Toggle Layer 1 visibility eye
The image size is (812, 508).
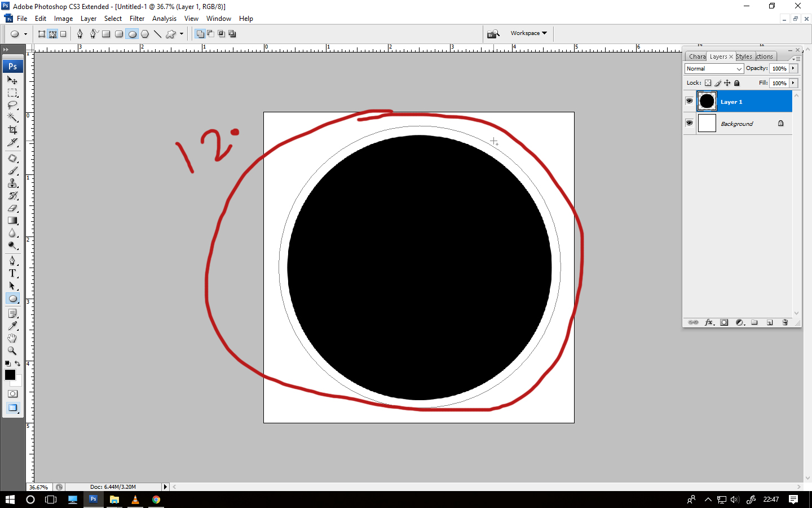point(689,101)
